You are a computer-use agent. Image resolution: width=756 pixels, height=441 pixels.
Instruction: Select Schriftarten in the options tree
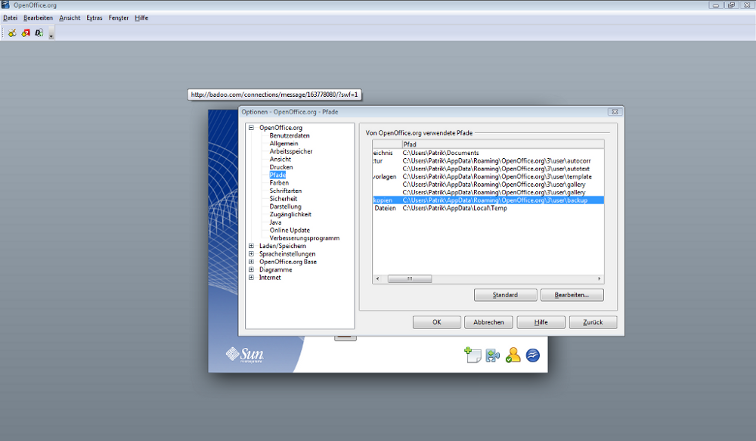coord(285,191)
